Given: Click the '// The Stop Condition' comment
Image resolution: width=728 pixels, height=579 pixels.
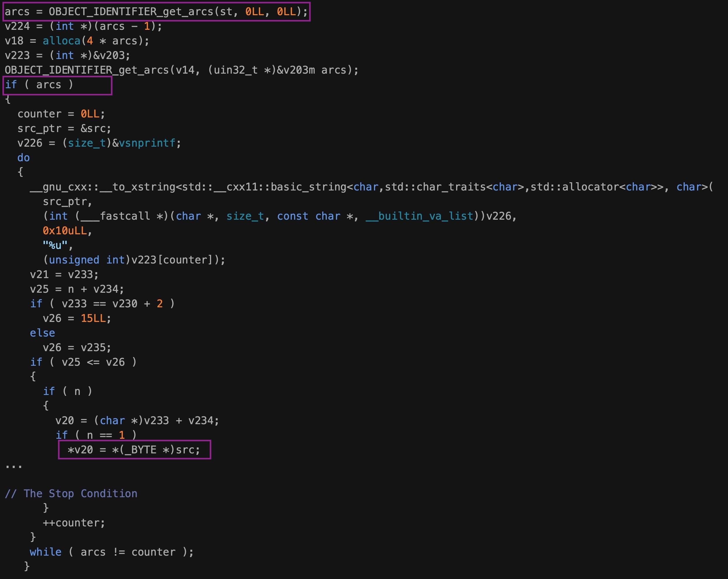Looking at the screenshot, I should click(x=71, y=494).
